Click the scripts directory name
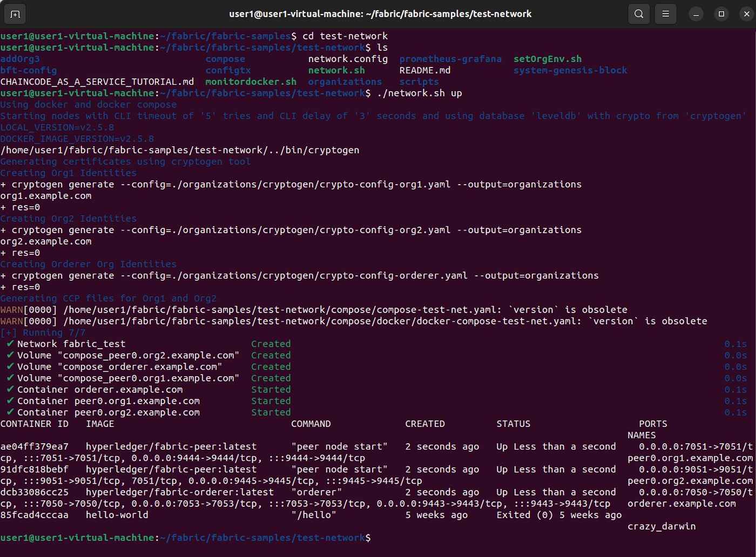 [419, 81]
